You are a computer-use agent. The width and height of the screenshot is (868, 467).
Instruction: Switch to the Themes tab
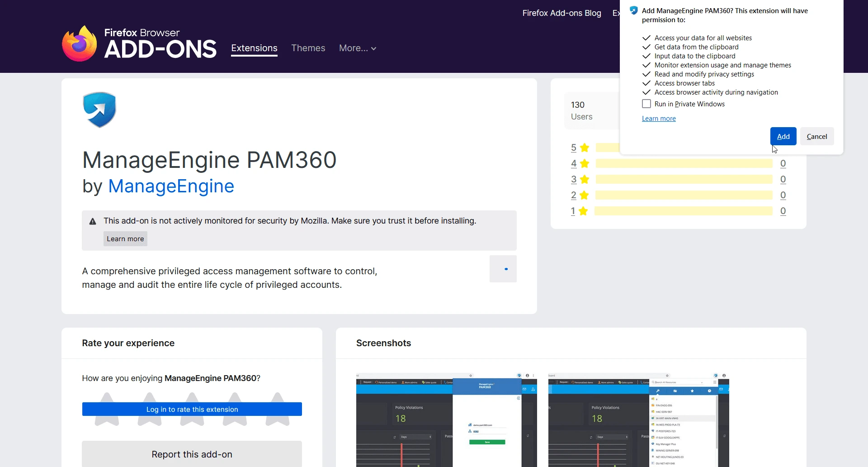pyautogui.click(x=308, y=48)
